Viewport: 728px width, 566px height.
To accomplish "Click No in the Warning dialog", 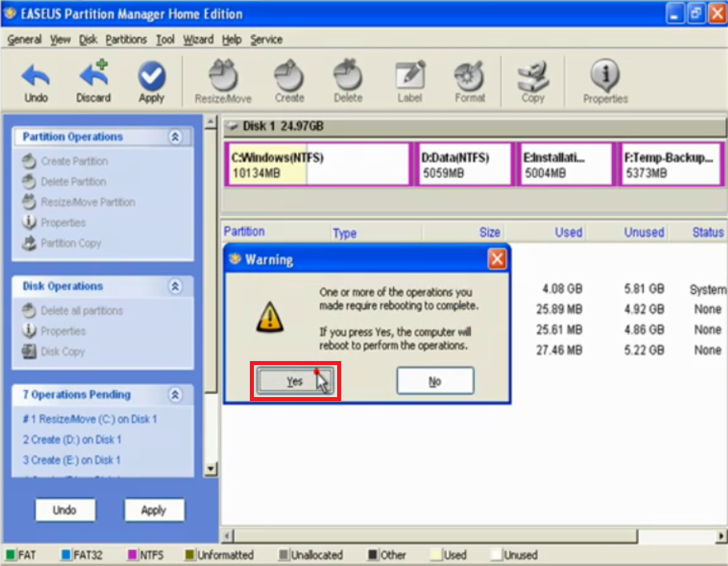I will 436,381.
